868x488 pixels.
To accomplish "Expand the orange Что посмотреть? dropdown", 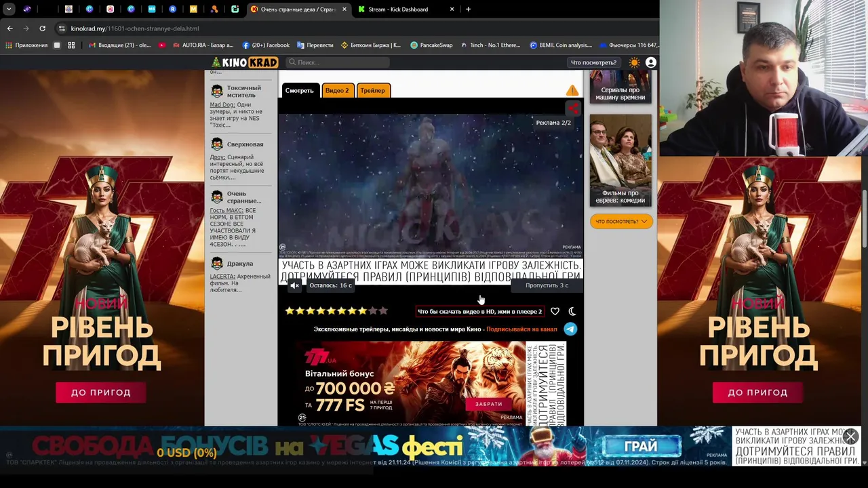I will pyautogui.click(x=621, y=221).
